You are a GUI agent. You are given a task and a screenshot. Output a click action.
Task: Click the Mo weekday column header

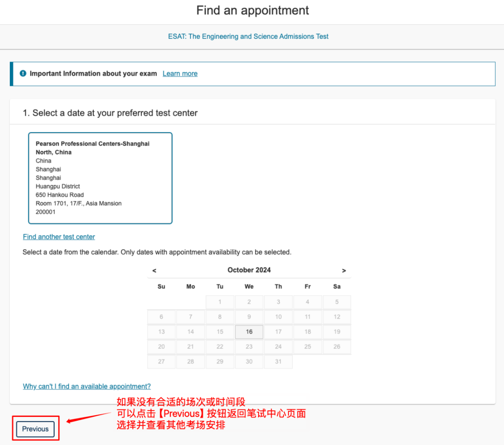[x=190, y=287]
